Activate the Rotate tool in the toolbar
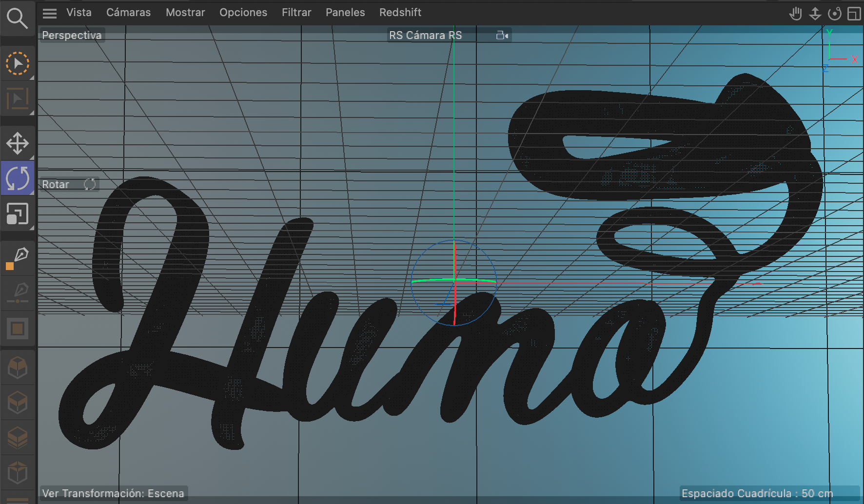The width and height of the screenshot is (864, 504). tap(17, 178)
